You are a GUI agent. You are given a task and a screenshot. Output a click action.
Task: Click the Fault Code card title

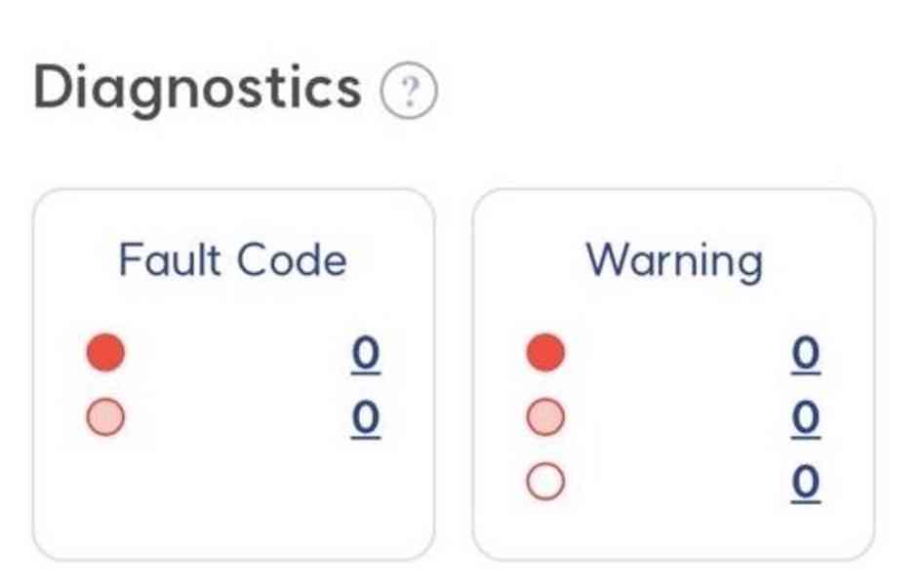click(233, 259)
